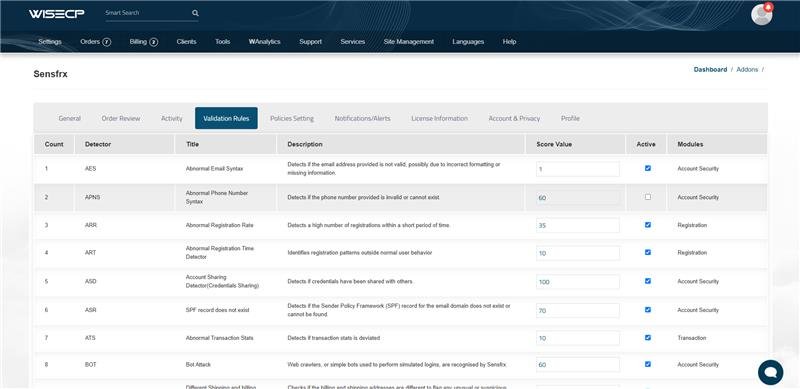
Task: Open the Clients menu
Action: [x=186, y=42]
